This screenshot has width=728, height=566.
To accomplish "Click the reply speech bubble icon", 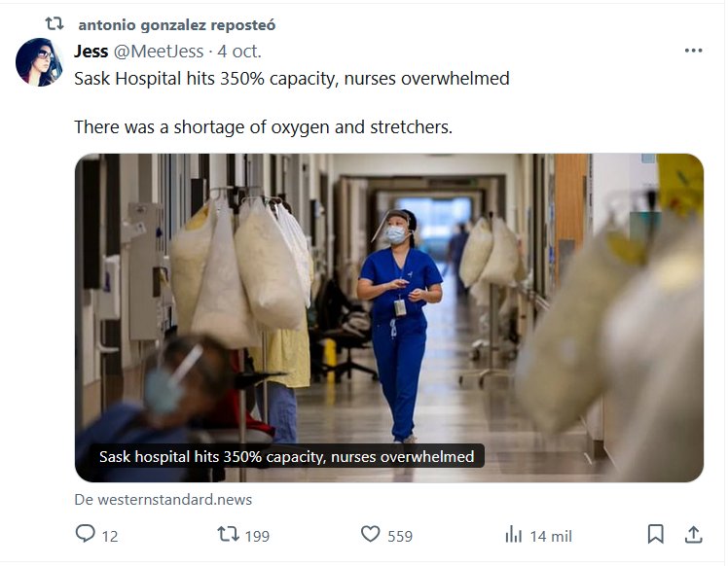I will 86,534.
